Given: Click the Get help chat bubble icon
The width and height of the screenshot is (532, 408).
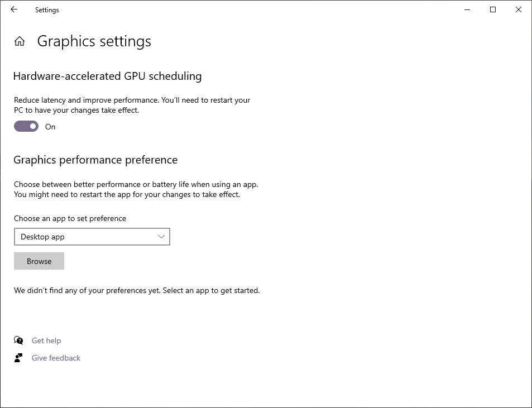Looking at the screenshot, I should click(18, 340).
